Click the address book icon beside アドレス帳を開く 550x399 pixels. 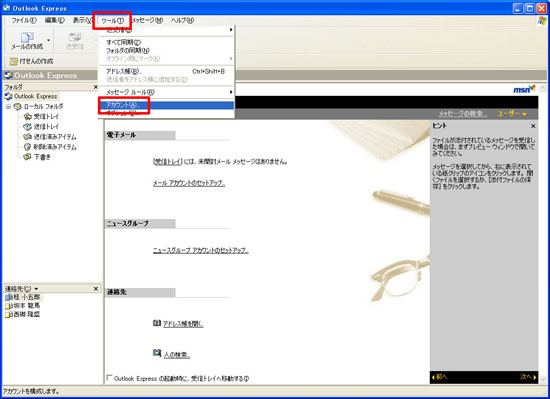tap(157, 323)
